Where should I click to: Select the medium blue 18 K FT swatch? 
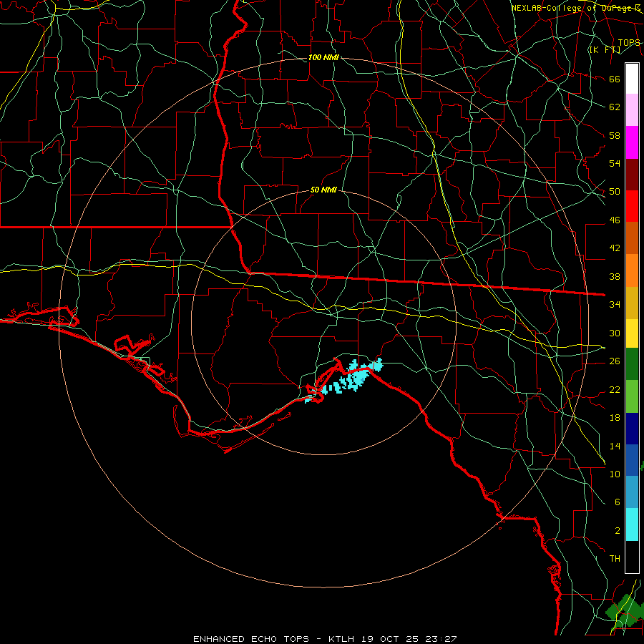pos(632,460)
